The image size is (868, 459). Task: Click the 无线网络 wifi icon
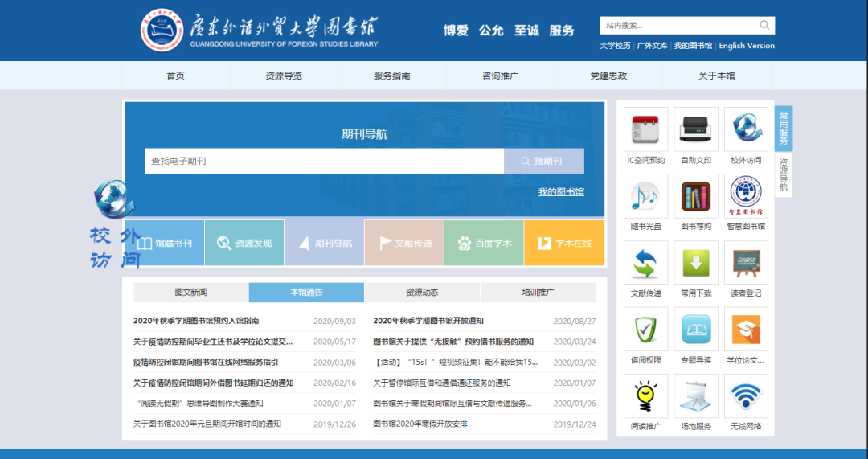click(x=746, y=396)
